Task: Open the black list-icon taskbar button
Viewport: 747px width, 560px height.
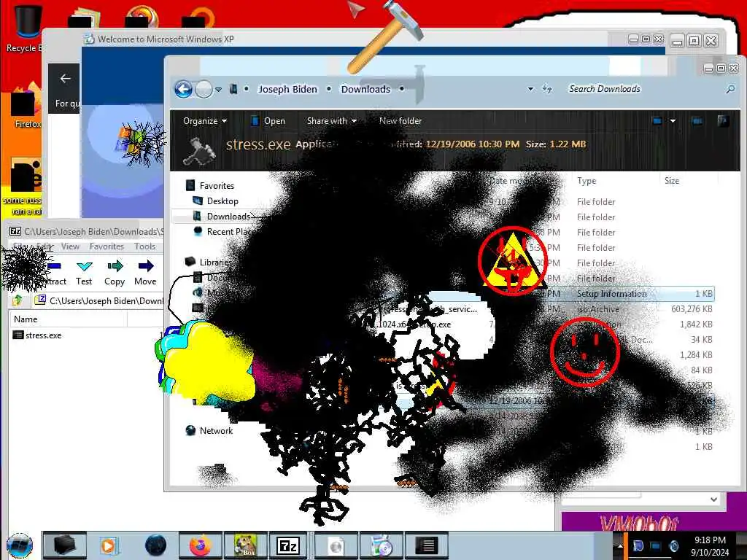Action: coord(425,545)
